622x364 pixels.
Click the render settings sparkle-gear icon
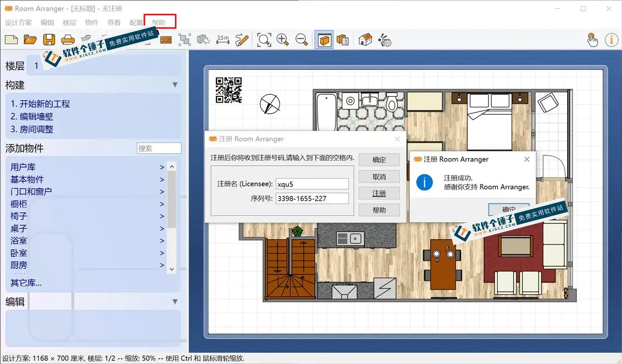point(385,39)
